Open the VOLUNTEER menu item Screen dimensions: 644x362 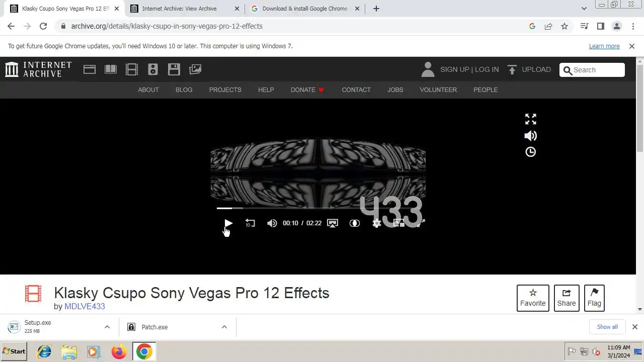pyautogui.click(x=438, y=89)
